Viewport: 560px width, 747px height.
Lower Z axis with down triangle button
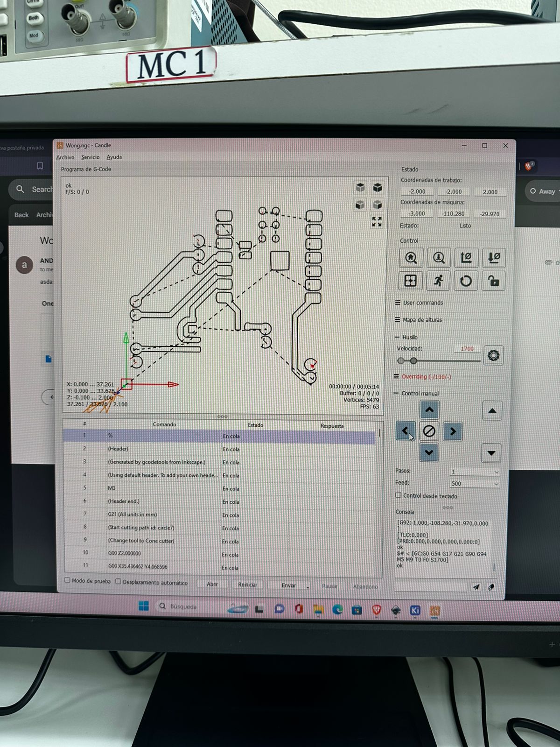pyautogui.click(x=491, y=453)
